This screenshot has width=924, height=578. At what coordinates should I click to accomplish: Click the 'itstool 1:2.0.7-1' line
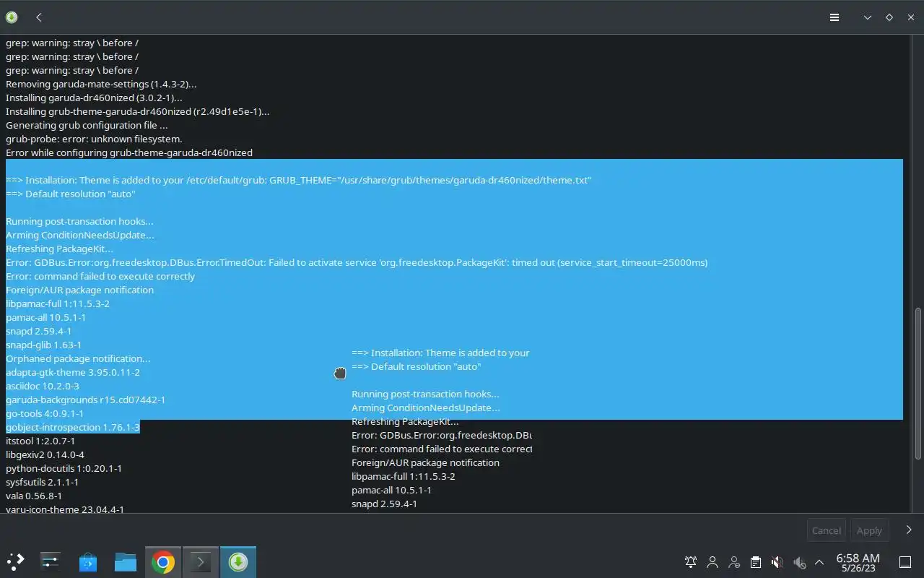[40, 441]
